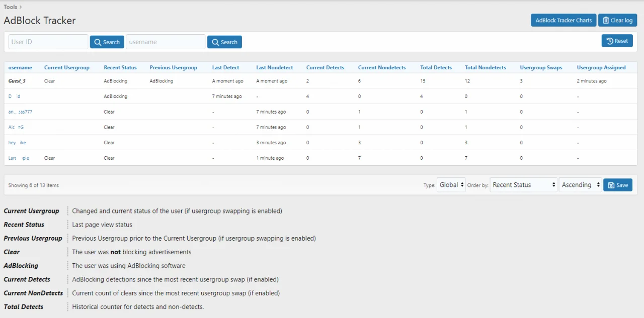Sort by the Last Detect column header
Screen dimensions: 644x318
coord(225,67)
